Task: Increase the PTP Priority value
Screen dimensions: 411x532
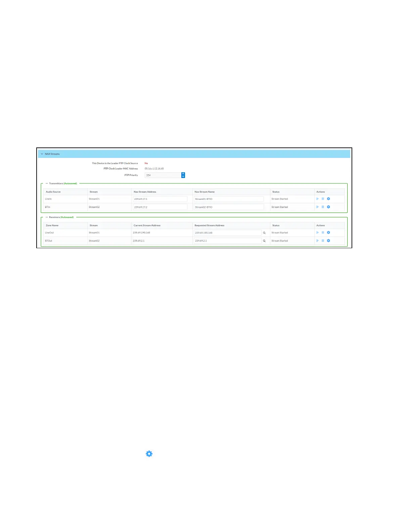Action: pos(183,174)
